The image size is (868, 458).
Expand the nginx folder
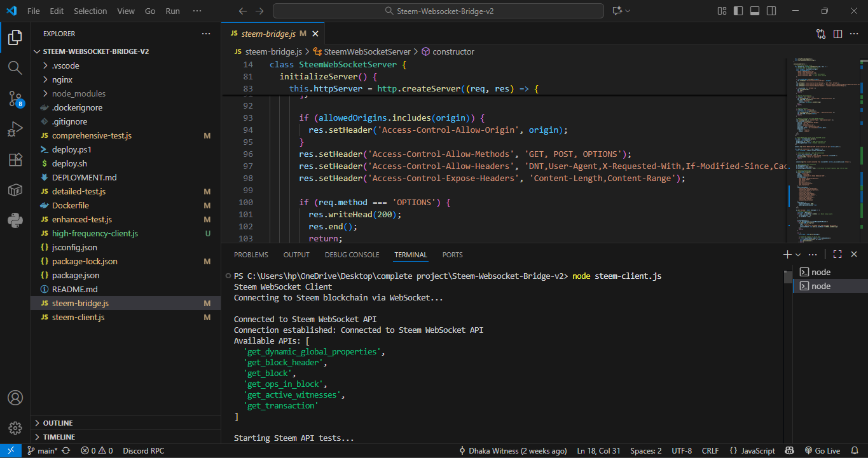[x=62, y=79]
